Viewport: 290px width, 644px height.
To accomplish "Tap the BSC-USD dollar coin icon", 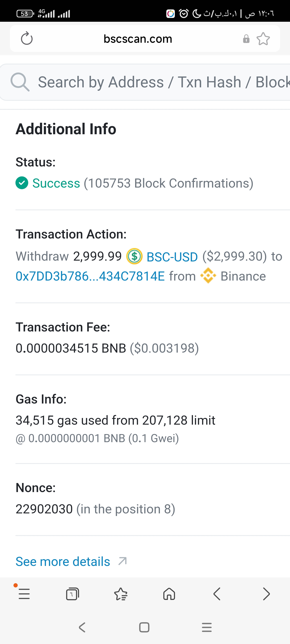I will (134, 256).
